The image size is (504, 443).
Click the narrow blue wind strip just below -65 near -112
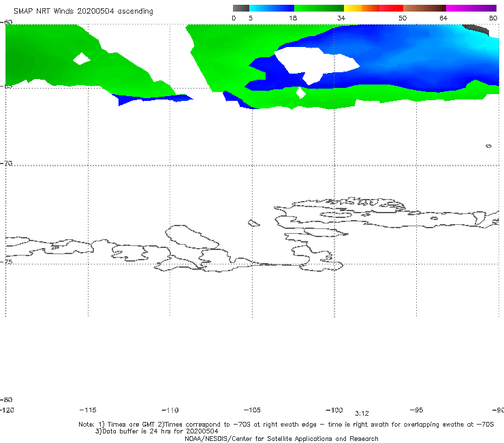tap(151, 100)
